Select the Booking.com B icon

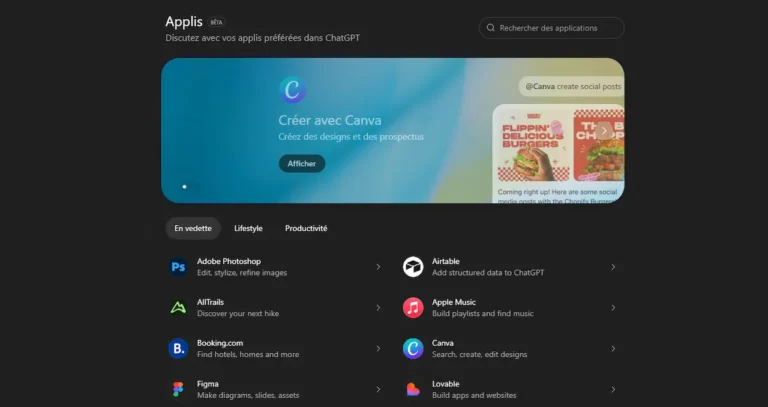178,349
